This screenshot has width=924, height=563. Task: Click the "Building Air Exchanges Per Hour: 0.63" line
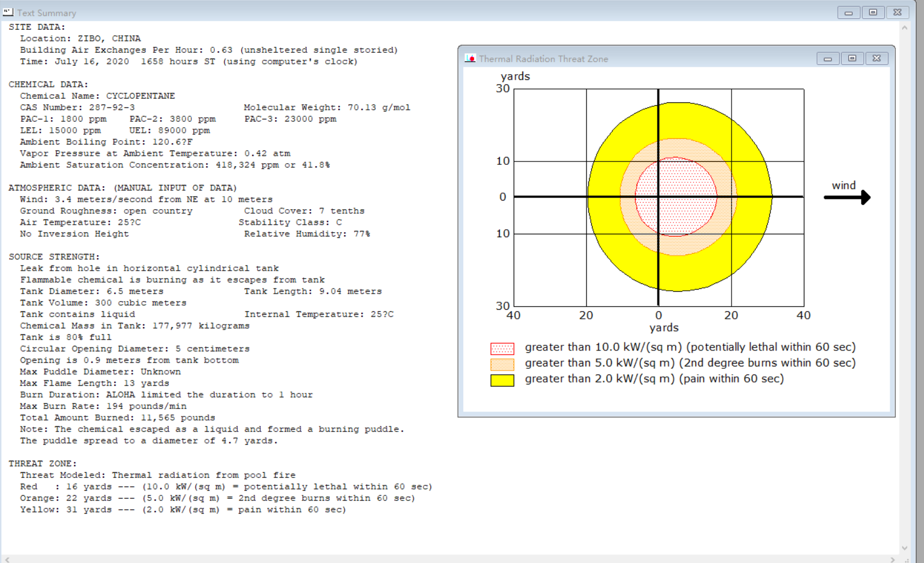(x=209, y=50)
